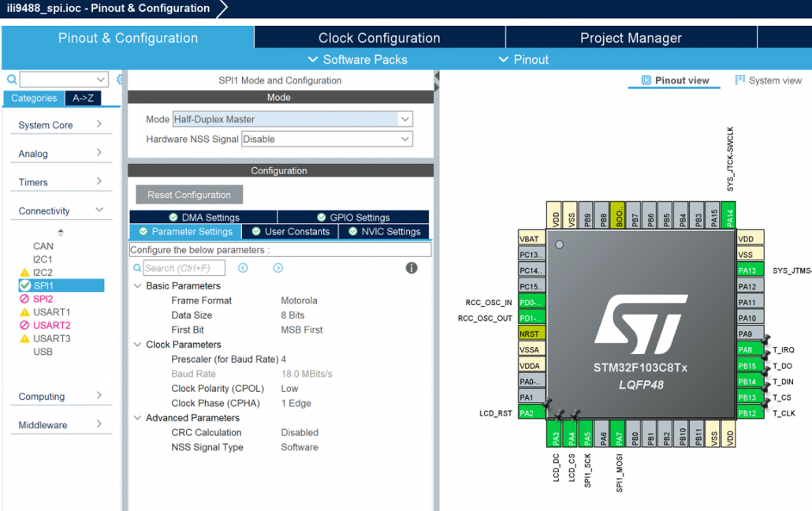This screenshot has height=511, width=812.
Task: Select Categories listing toggle
Action: coord(33,99)
